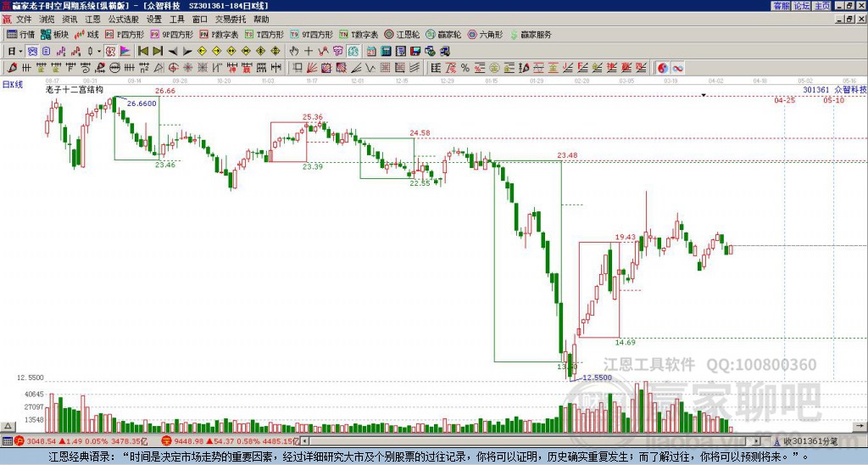Open the T四方形 tool

coord(264,34)
